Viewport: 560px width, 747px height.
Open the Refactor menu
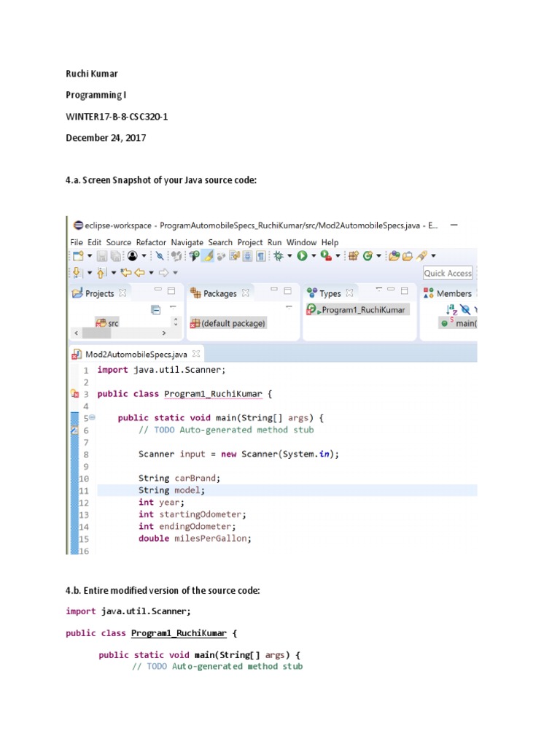(x=151, y=242)
